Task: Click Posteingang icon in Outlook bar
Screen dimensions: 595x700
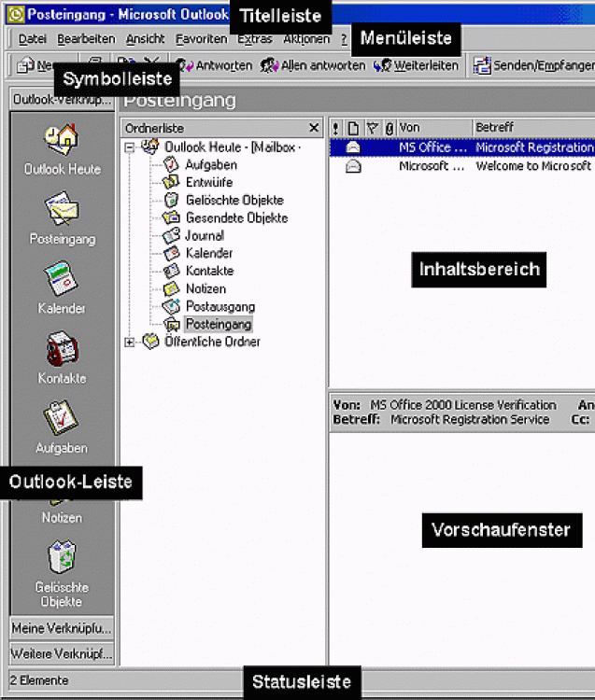Action: tap(62, 210)
